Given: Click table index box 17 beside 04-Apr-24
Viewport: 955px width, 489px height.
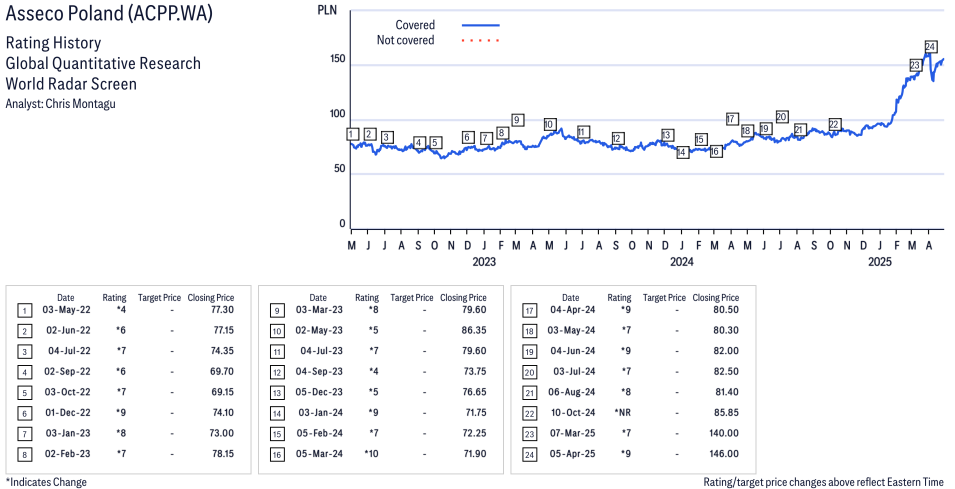Looking at the screenshot, I should (x=529, y=311).
